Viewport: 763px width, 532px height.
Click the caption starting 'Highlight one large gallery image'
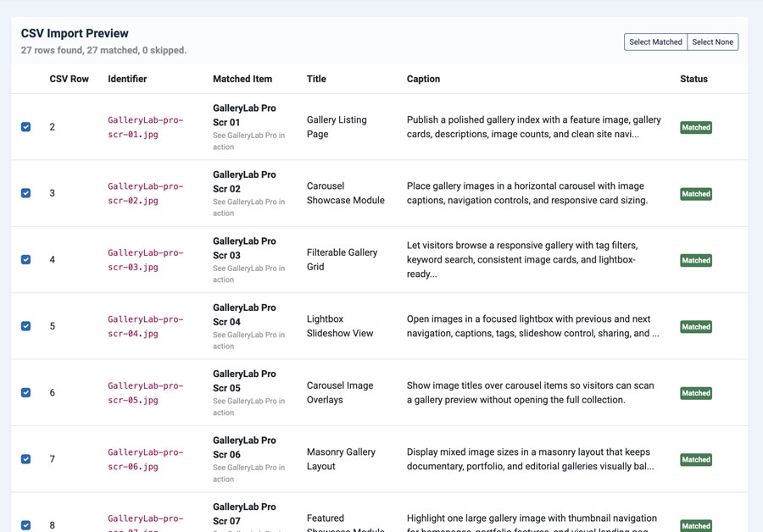pos(532,524)
